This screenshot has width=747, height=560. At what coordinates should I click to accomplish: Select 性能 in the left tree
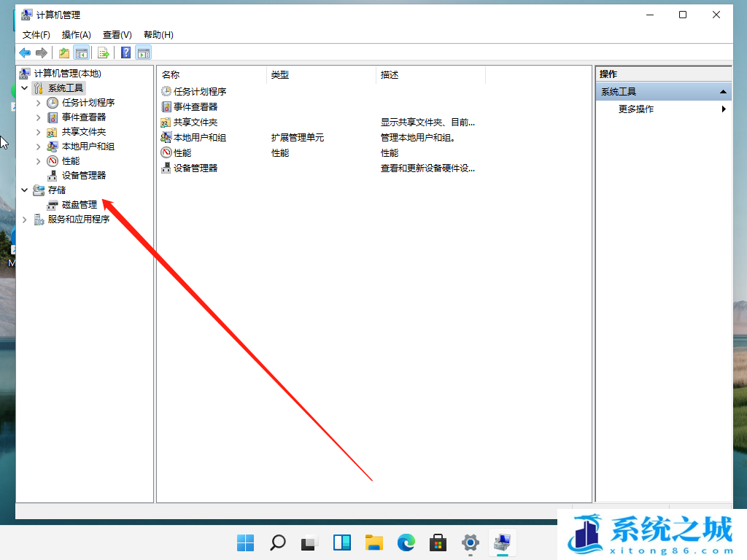pos(71,161)
